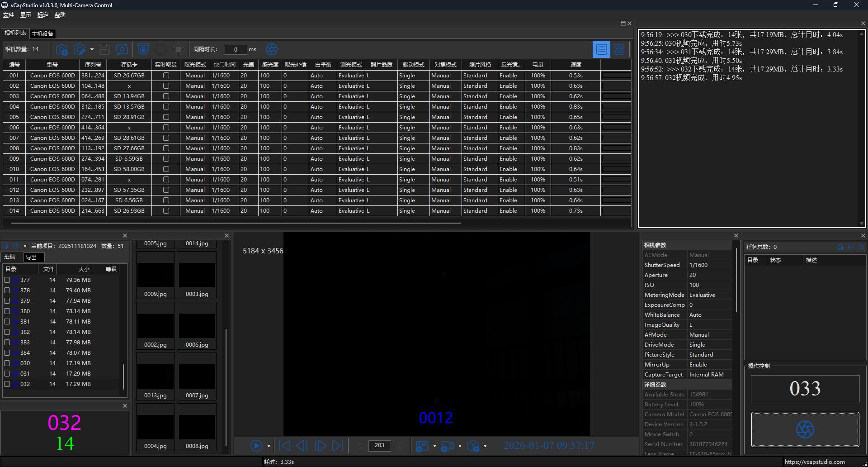This screenshot has width=868, height=467.
Task: Click the large shutter button in operation panel
Action: click(x=805, y=429)
